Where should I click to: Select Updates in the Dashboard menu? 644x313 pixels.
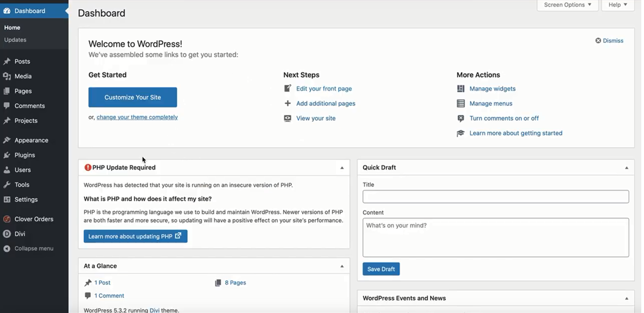[x=15, y=39]
